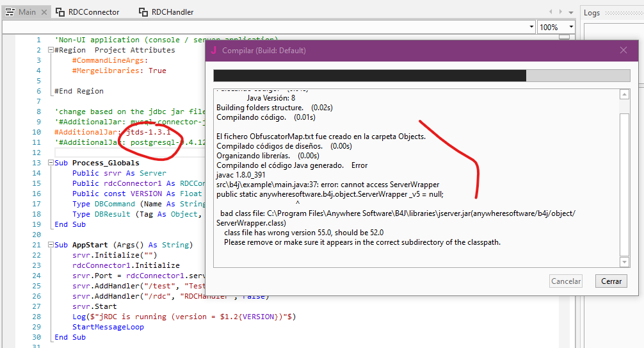Image resolution: width=644 pixels, height=348 pixels.
Task: Click the '#MergeLibraries: True' line
Action: click(119, 70)
